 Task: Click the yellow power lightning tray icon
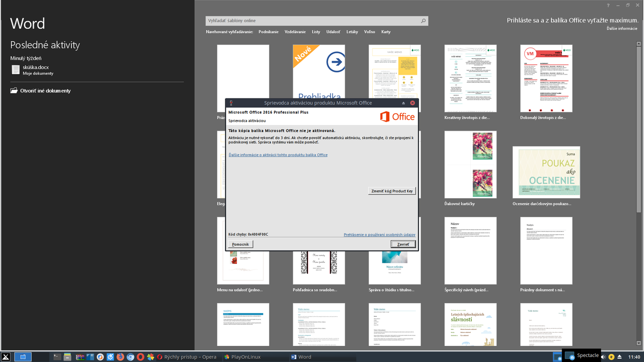point(611,357)
